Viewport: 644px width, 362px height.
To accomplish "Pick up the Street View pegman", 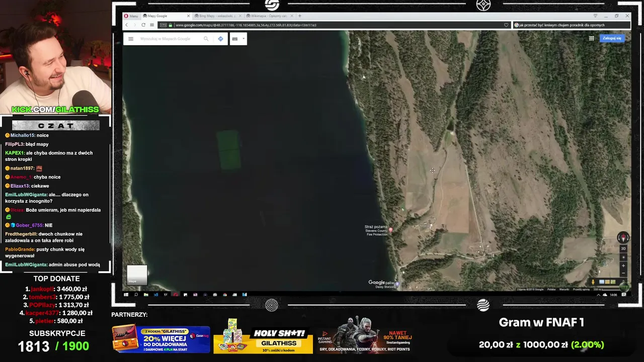I will point(593,282).
